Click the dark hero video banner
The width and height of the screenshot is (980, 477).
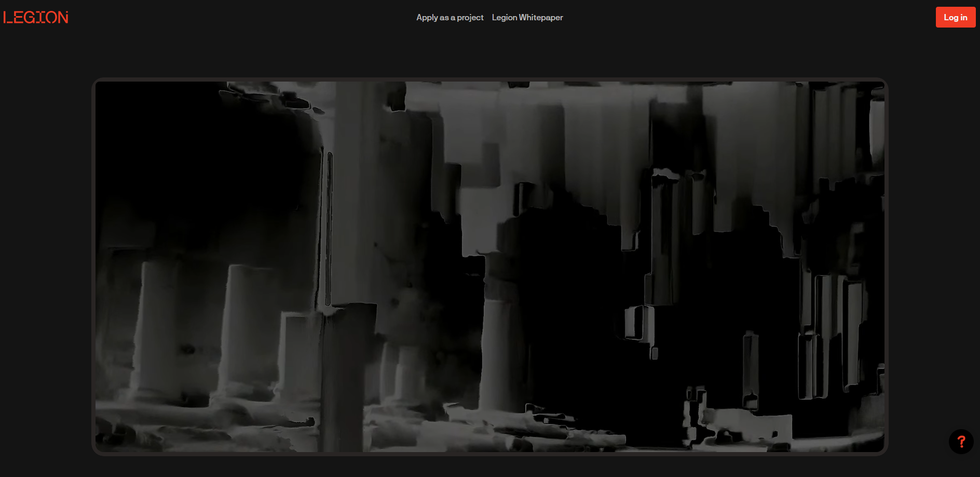[x=489, y=267]
